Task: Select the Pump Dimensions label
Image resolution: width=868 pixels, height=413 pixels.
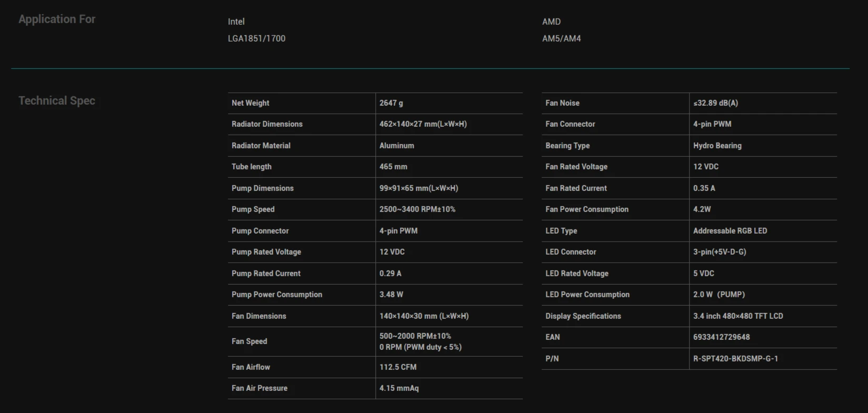Action: point(263,188)
